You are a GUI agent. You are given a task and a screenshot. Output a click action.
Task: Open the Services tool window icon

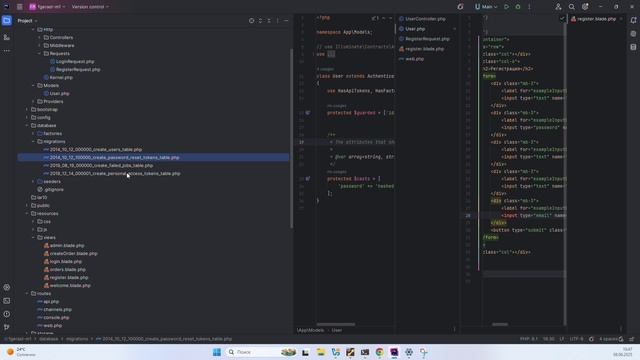coord(7,287)
